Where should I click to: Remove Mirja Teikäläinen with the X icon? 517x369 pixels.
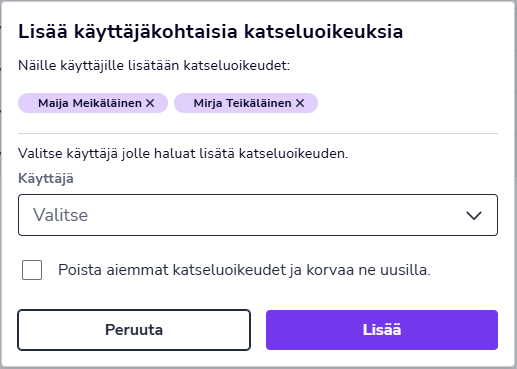pyautogui.click(x=300, y=103)
